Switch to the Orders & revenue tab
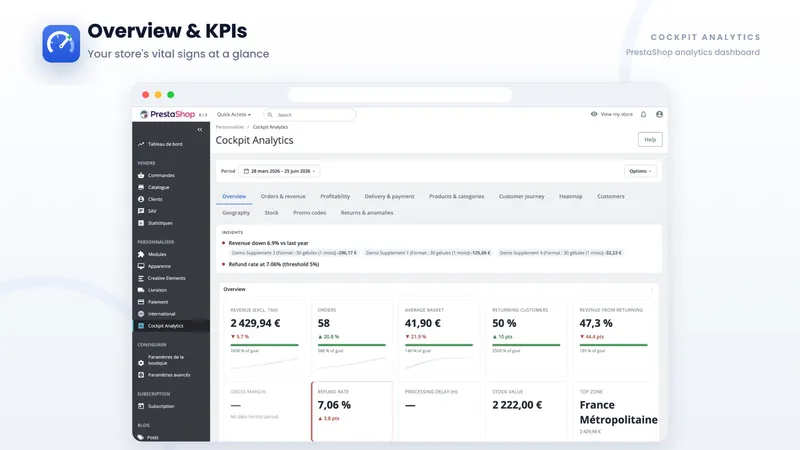Viewport: 800px width, 450px height. 283,196
